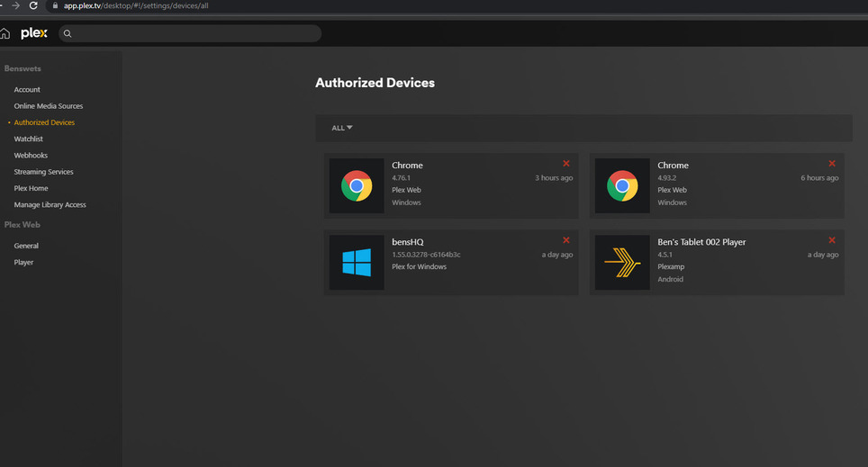Open General under Plex Web
The image size is (868, 467).
point(26,246)
